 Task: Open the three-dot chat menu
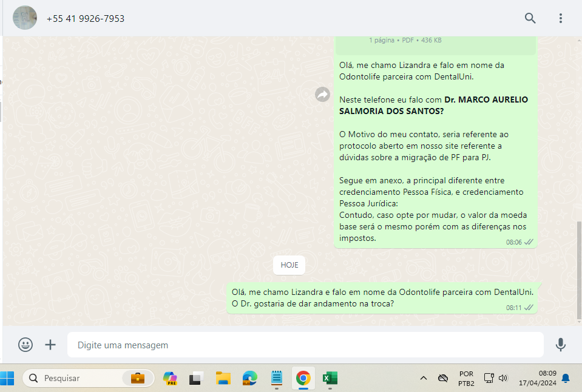point(561,18)
